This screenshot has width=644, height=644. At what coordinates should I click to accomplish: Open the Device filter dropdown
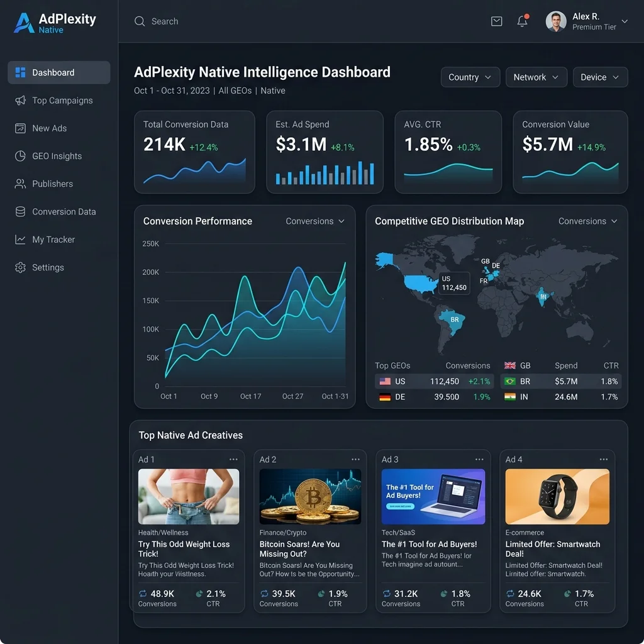600,77
